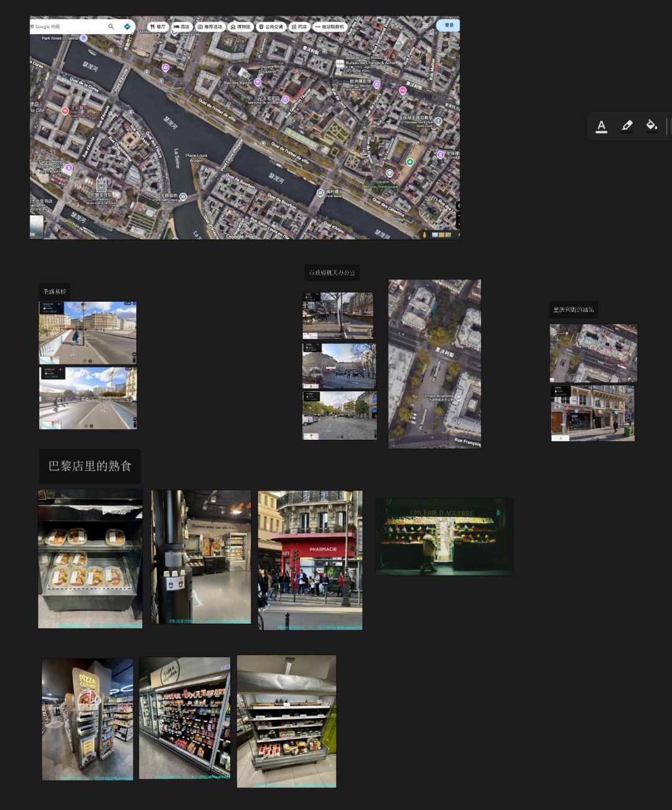
Task: Select the open chilled shelf photo with green wall
Action: pos(286,721)
